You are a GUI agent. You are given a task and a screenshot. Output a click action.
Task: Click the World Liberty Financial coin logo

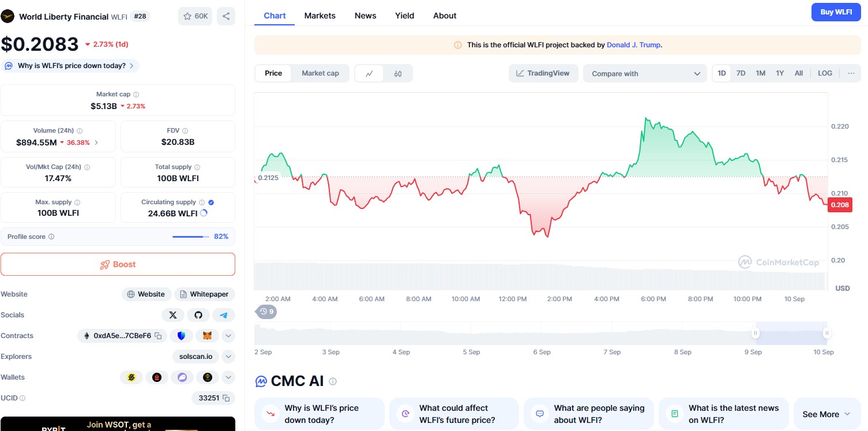7,16
